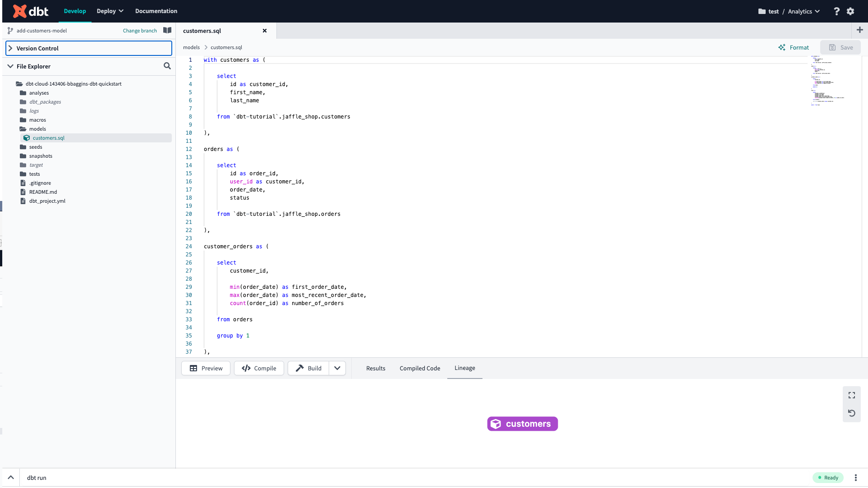Viewport: 868px width, 488px height.
Task: Expand Version Control section
Action: click(89, 48)
